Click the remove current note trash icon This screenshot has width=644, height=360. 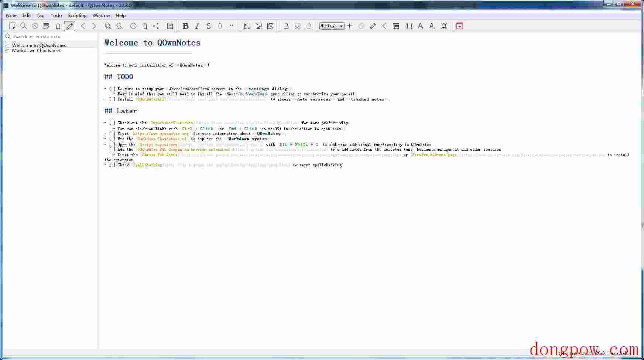click(x=58, y=26)
